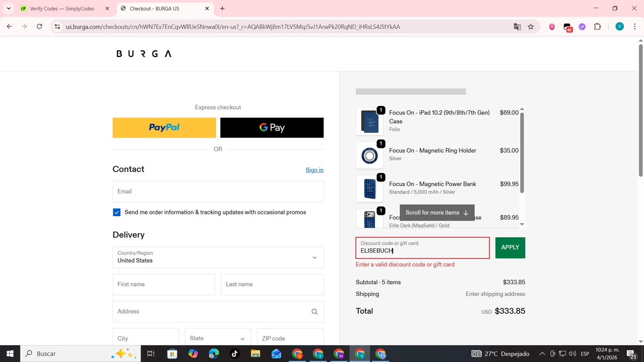This screenshot has width=644, height=362.
Task: Reload the checkout page
Action: click(x=39, y=27)
